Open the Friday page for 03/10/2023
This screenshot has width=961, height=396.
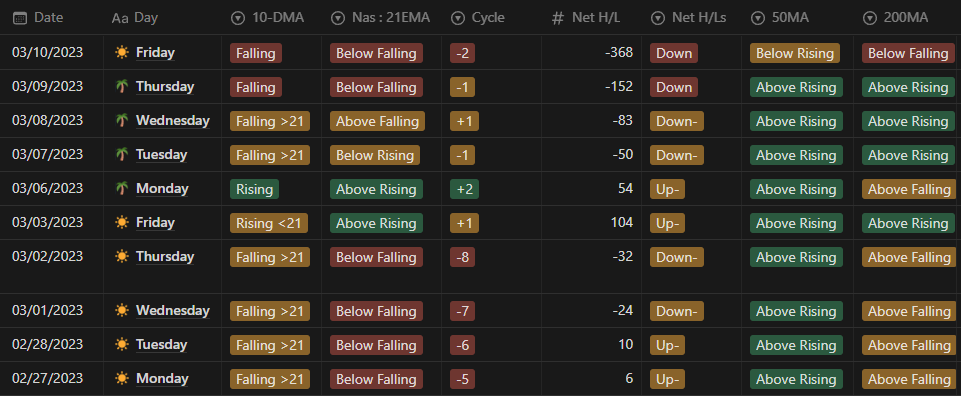155,53
